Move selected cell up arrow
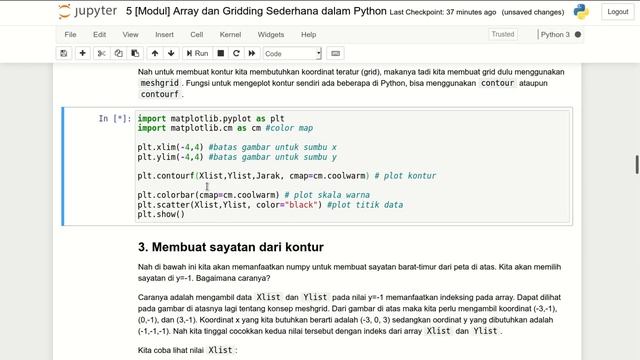 pyautogui.click(x=155, y=53)
